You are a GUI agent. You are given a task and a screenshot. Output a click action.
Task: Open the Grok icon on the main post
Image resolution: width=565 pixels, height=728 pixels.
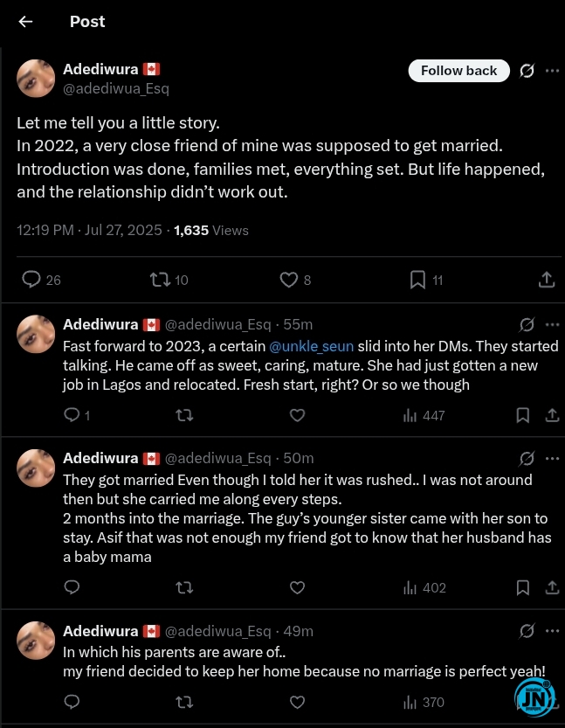tap(527, 71)
